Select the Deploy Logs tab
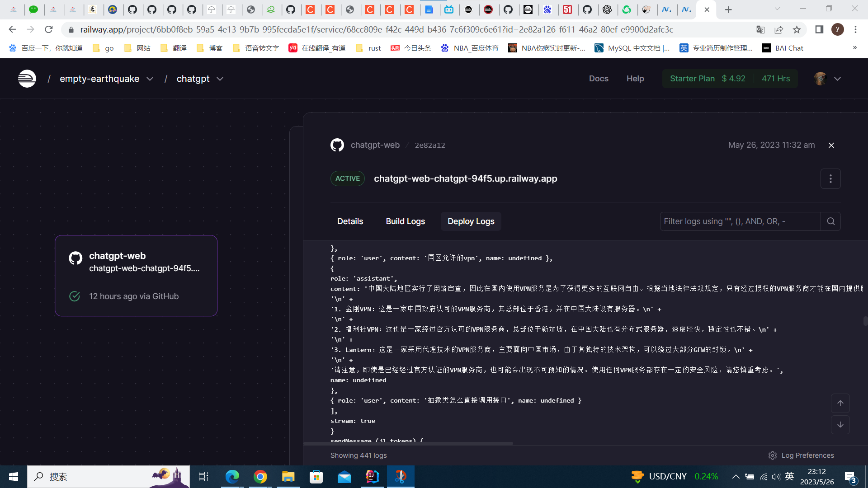The width and height of the screenshot is (868, 488). 471,221
